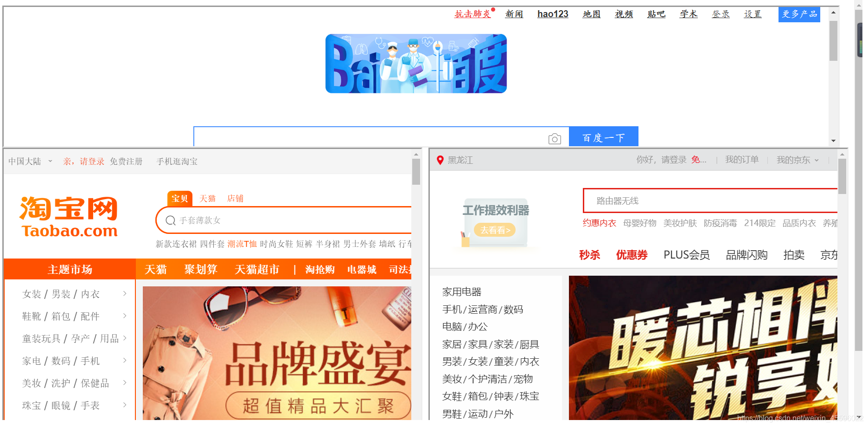Click the Baidu frame vertical scrollbar thumb

pos(833,41)
